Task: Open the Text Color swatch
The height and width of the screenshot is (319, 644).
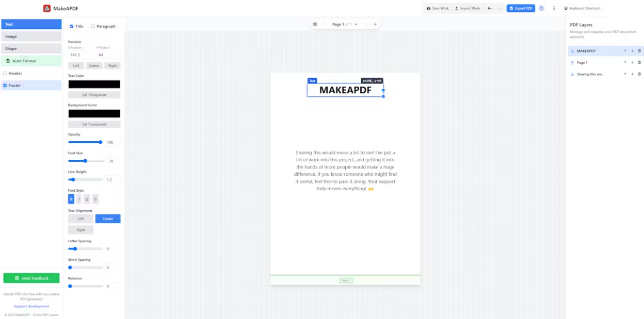Action: point(94,84)
